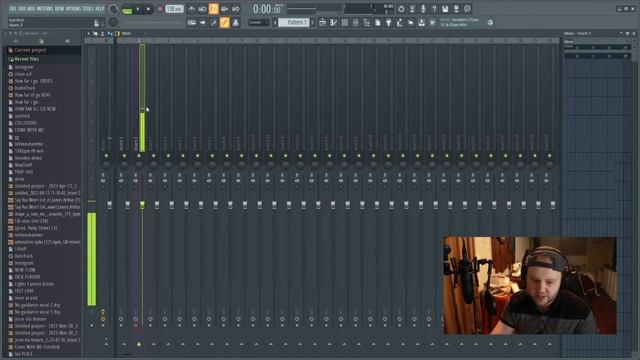The image size is (640, 360).
Task: Toggle the metronome icon
Action: click(191, 9)
